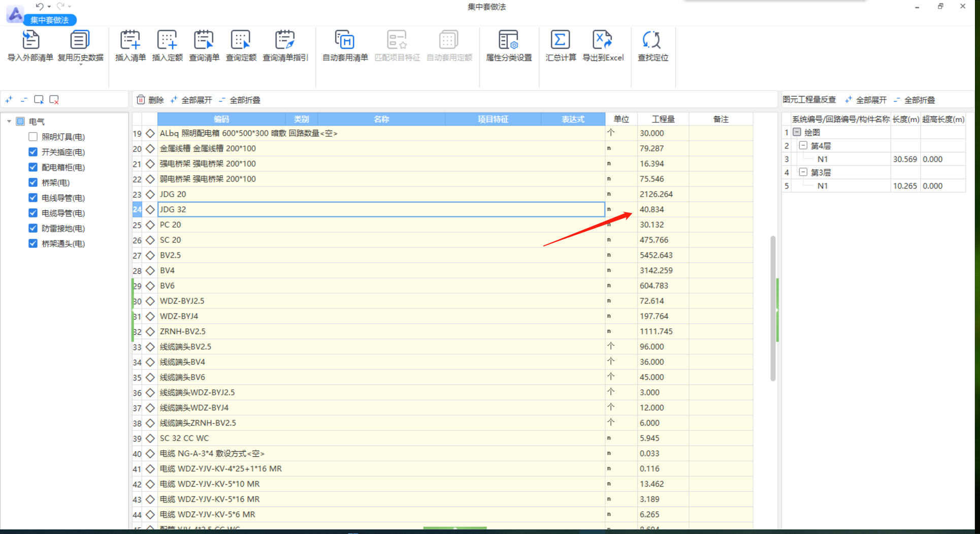
Task: Click 插入定额 toolbar icon
Action: [x=167, y=40]
